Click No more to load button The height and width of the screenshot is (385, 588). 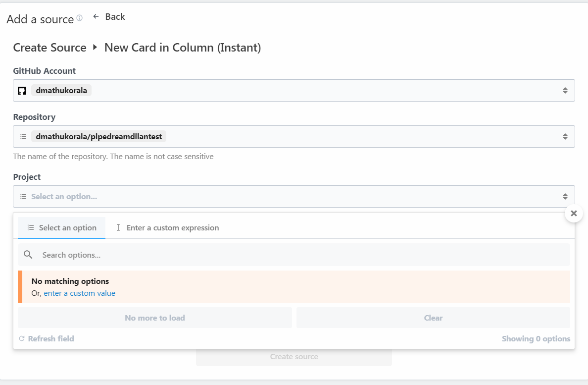coord(155,318)
